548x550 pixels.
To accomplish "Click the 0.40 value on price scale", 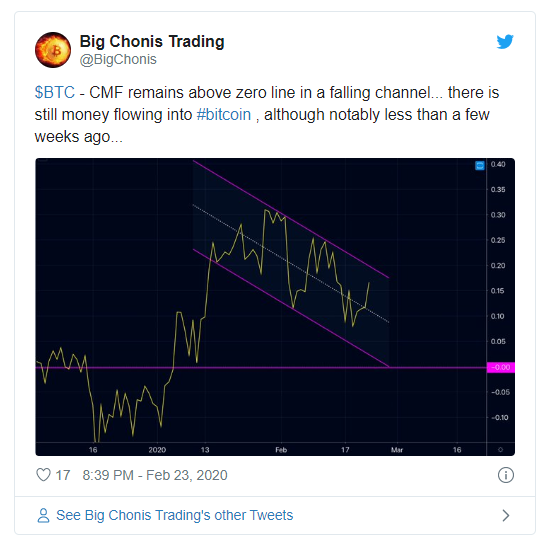I will coord(498,164).
